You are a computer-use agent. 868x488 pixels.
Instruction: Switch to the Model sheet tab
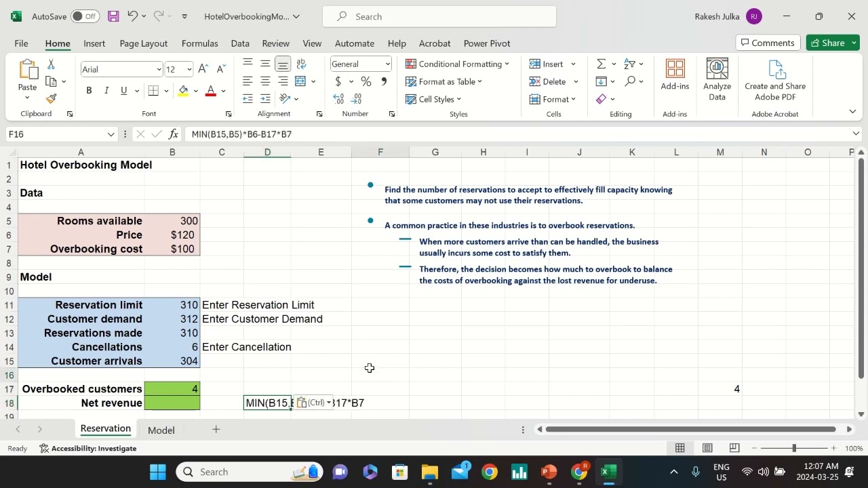click(x=161, y=430)
